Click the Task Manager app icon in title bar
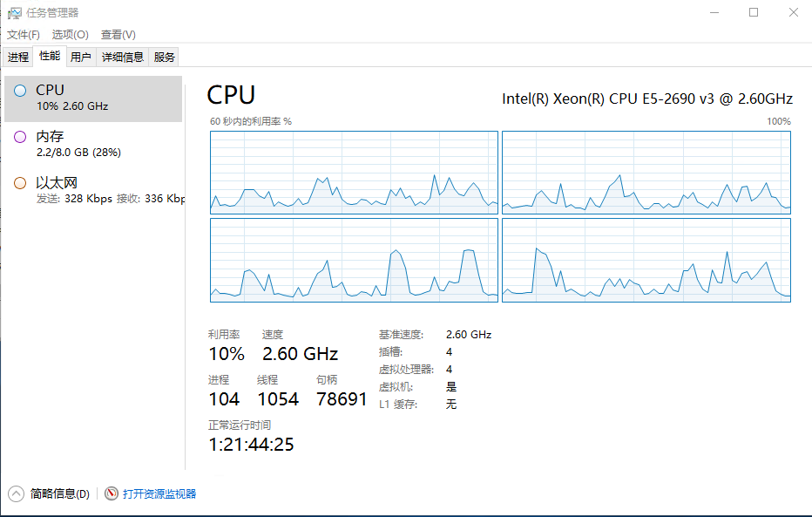The width and height of the screenshot is (812, 517). pyautogui.click(x=15, y=12)
